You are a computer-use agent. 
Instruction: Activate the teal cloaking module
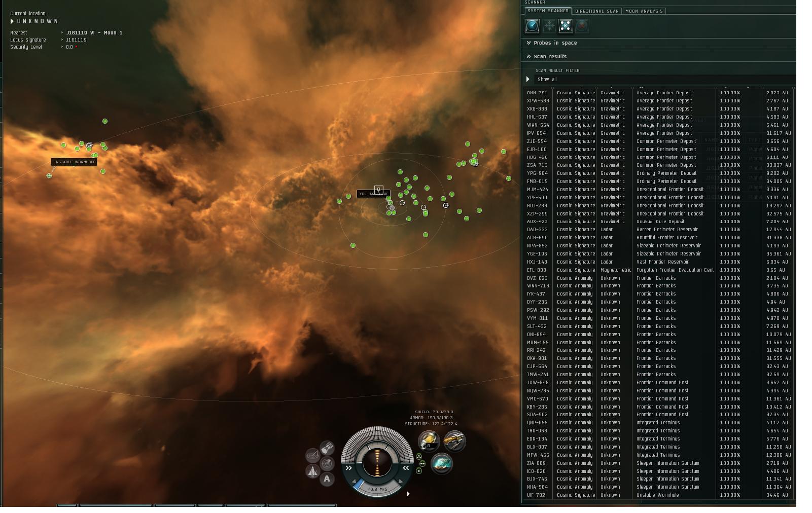(442, 463)
